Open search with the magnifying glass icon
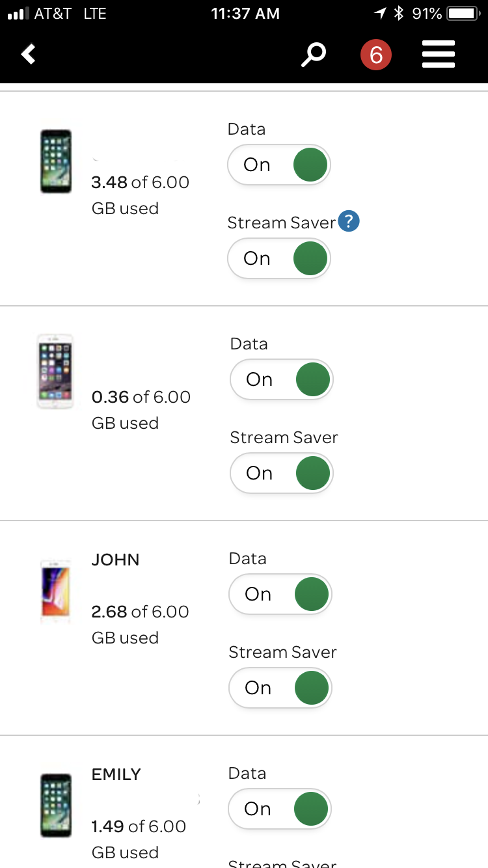 tap(313, 55)
